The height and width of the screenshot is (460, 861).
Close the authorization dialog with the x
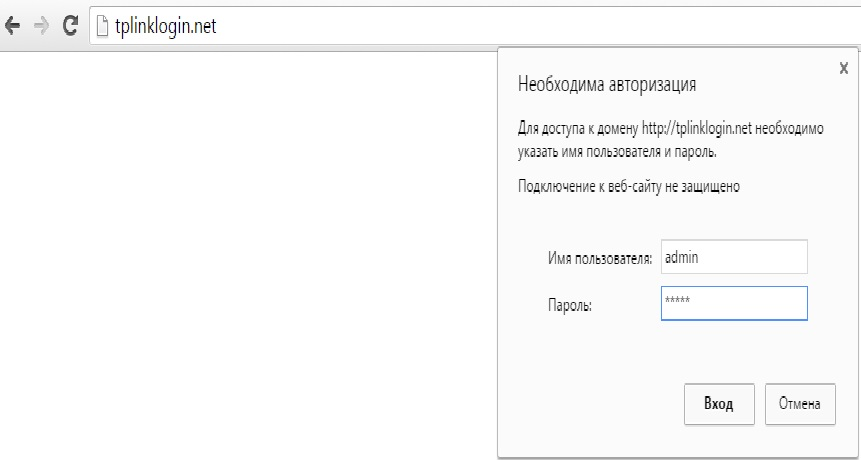(x=844, y=67)
